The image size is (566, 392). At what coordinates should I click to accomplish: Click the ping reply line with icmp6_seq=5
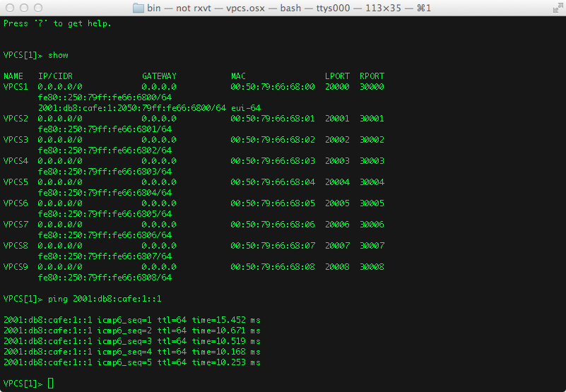(131, 362)
